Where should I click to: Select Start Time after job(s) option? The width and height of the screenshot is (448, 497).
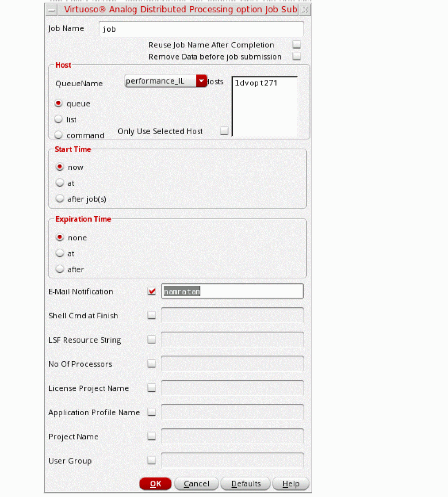click(60, 199)
